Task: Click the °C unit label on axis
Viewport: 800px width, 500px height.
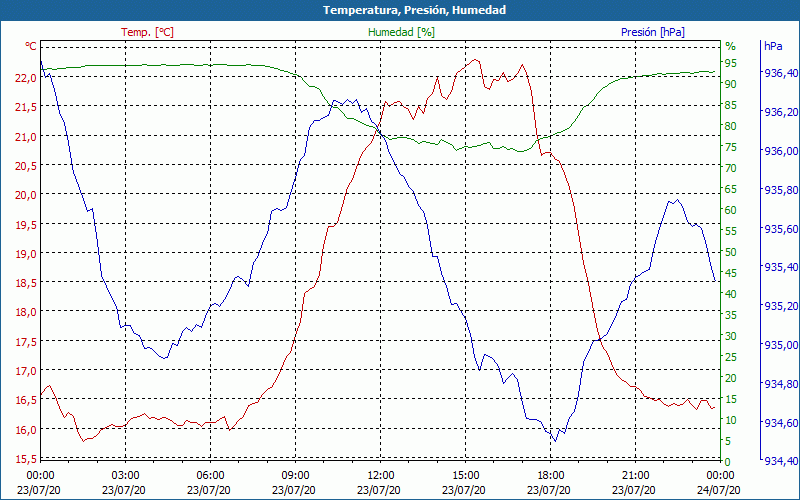Action: click(31, 46)
